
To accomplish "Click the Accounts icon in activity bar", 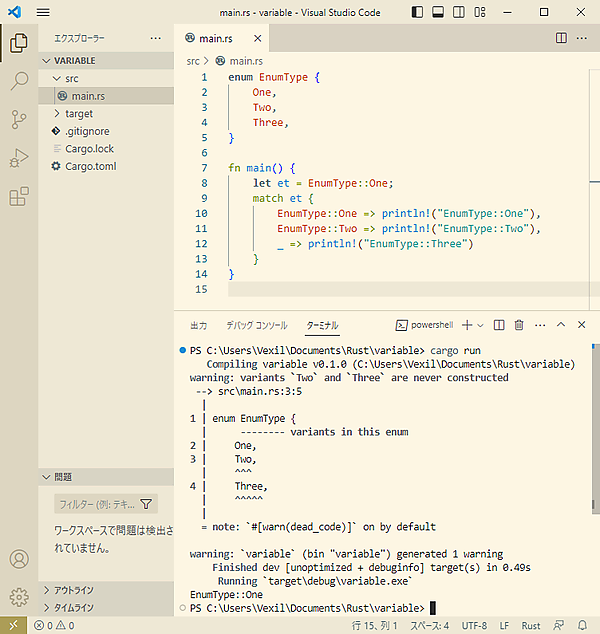I will click(18, 559).
